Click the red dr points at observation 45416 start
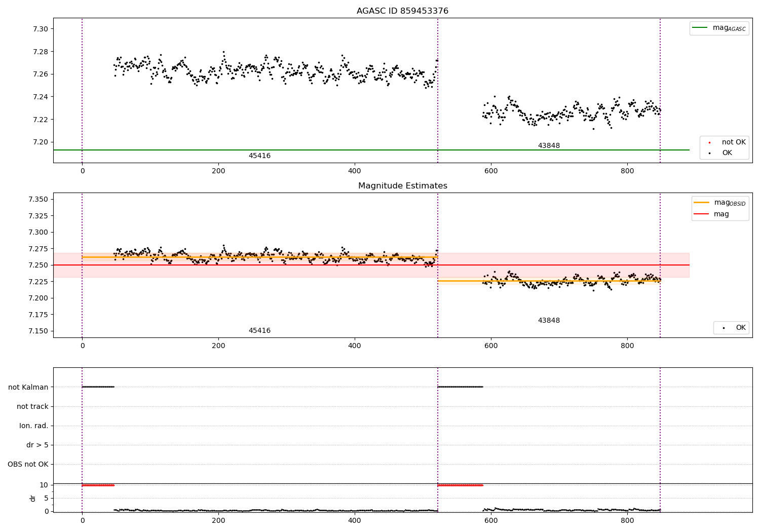Screen dimensions: 760x532 tap(98, 485)
